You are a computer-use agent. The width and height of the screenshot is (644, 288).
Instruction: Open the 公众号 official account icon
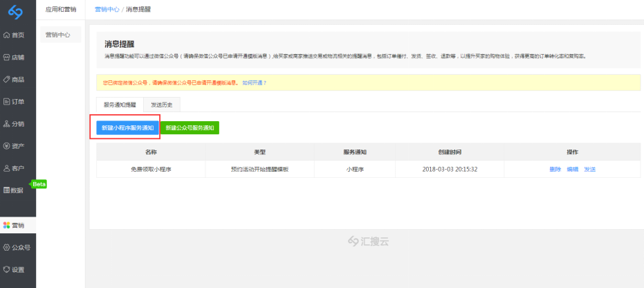pyautogui.click(x=7, y=247)
